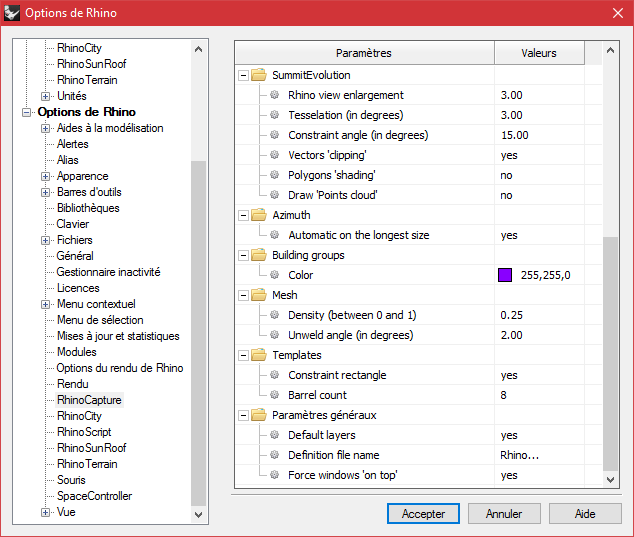Open the Clavier options page

(73, 224)
